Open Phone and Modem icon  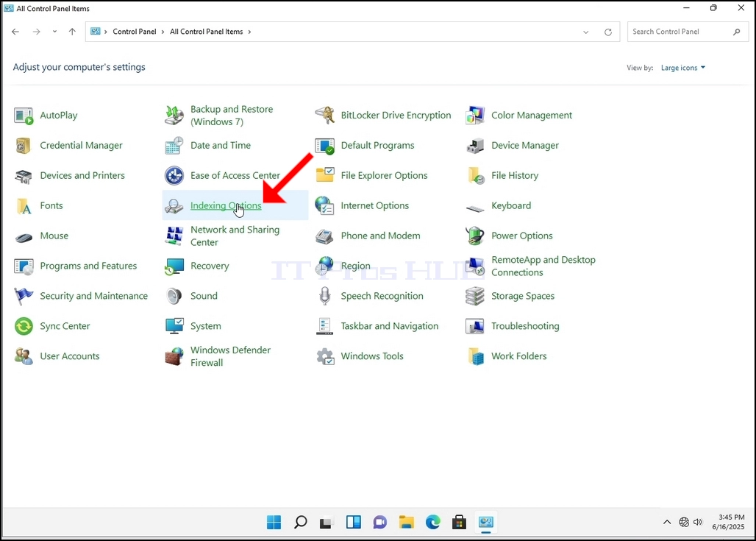click(x=324, y=236)
